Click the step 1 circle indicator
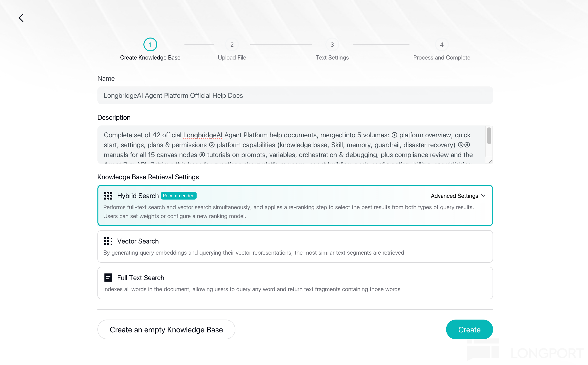 [150, 44]
